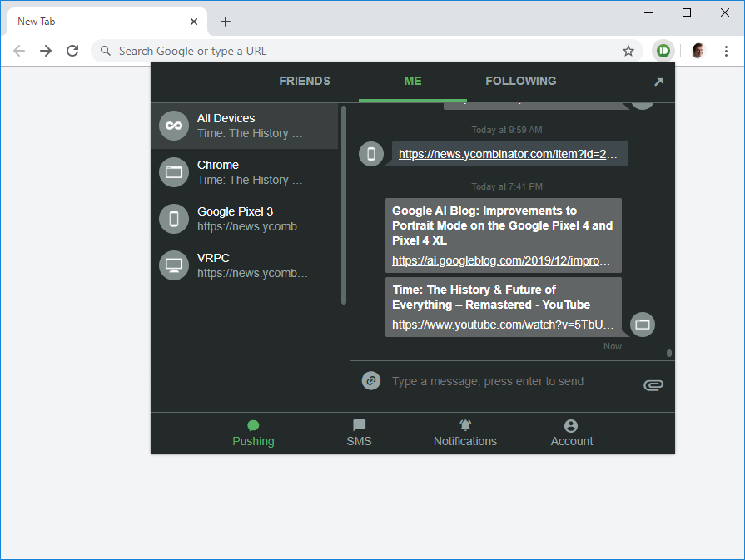Select the VRPC desktop monitor icon
This screenshot has width=745, height=560.
pos(174,265)
